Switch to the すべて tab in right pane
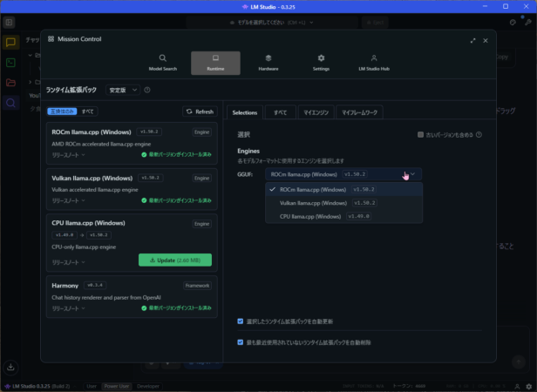Screen dimensions: 537x392 (280, 112)
